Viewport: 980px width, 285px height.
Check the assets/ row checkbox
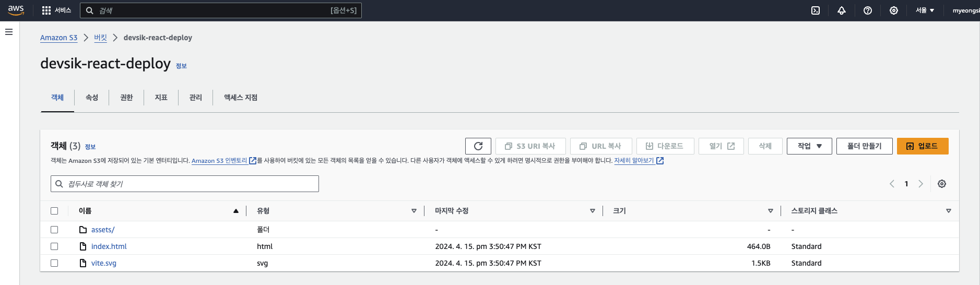tap(54, 230)
